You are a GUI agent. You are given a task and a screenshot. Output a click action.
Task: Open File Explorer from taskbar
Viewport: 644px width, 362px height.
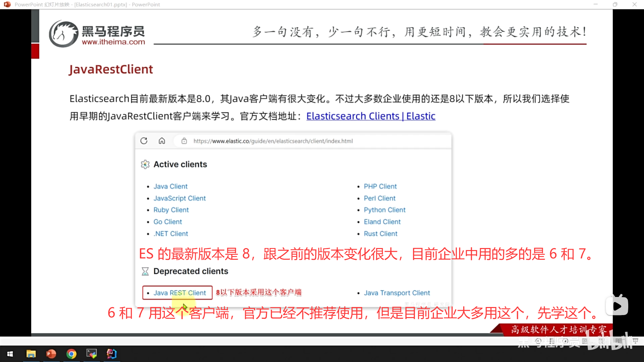pos(31,354)
